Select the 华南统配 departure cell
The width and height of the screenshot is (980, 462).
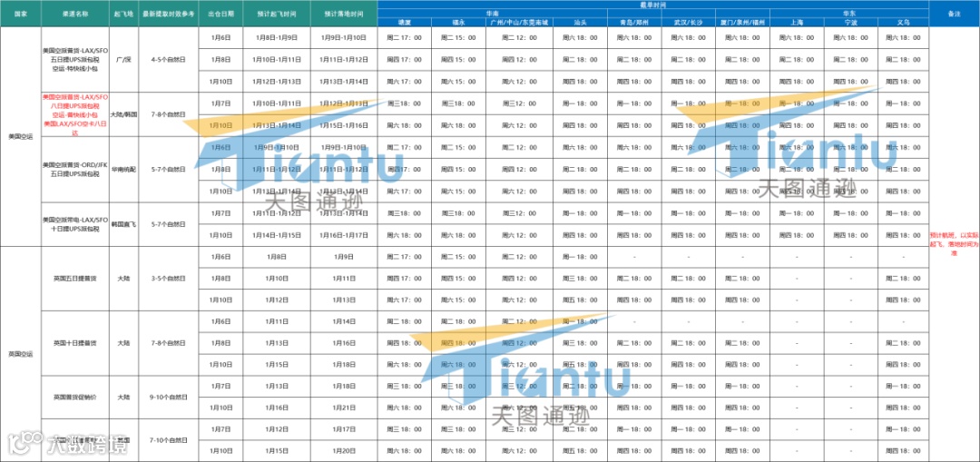(x=122, y=169)
